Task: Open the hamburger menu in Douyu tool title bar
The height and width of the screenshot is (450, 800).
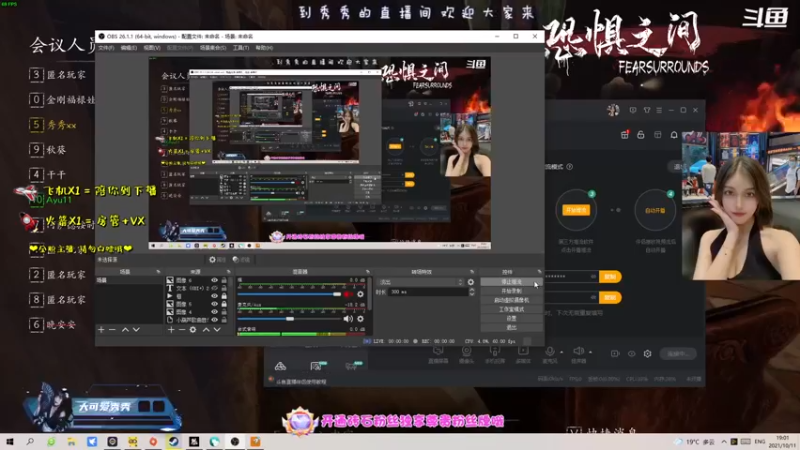Action: (x=659, y=110)
